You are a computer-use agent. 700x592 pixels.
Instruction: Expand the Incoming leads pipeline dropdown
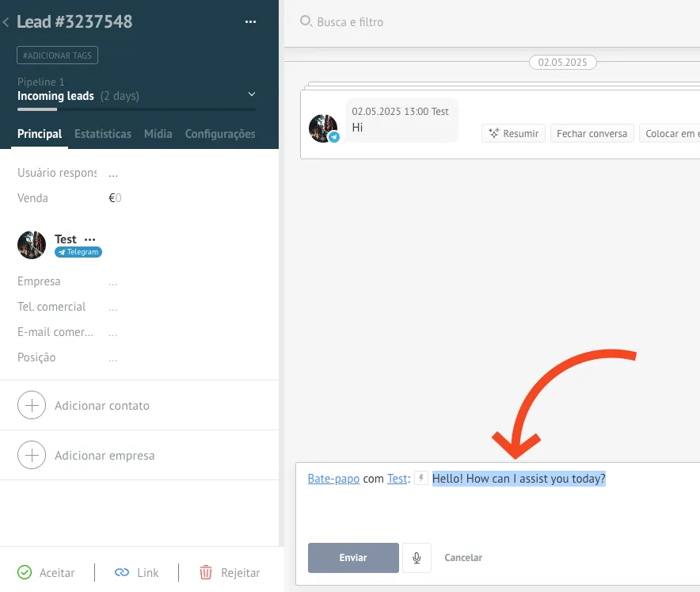pyautogui.click(x=252, y=94)
